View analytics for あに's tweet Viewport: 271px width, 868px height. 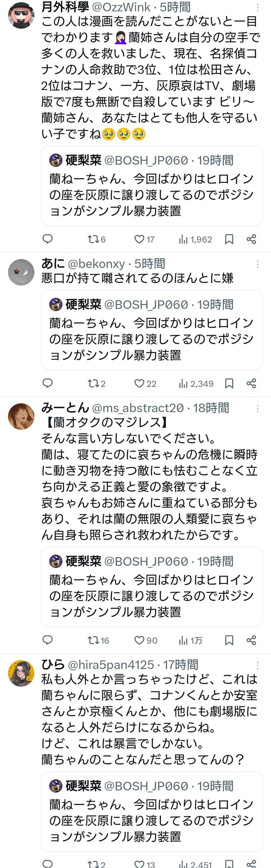coord(196,384)
